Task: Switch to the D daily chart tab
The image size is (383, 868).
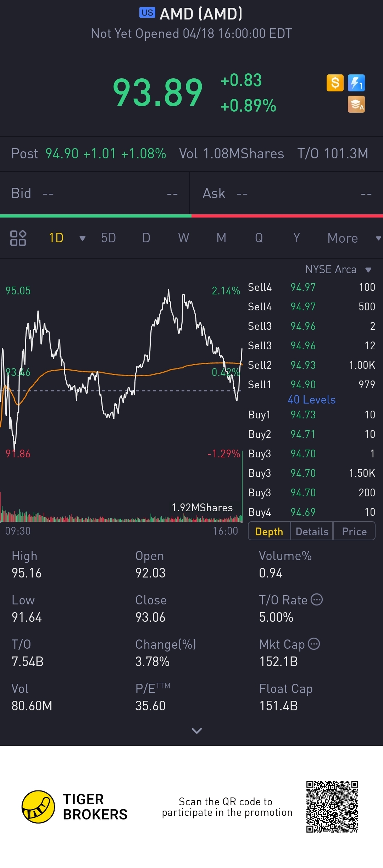Action: pos(146,238)
